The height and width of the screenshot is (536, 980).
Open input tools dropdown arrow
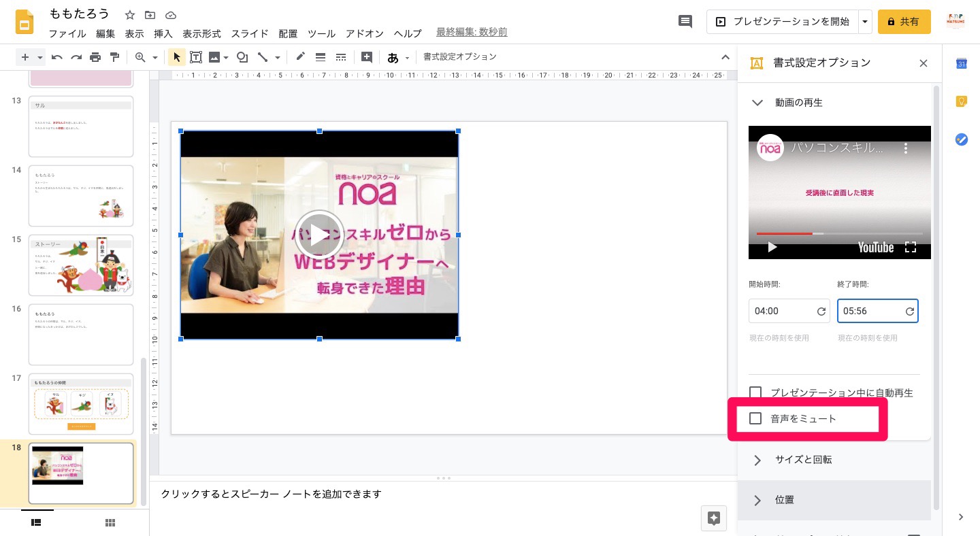(x=408, y=58)
